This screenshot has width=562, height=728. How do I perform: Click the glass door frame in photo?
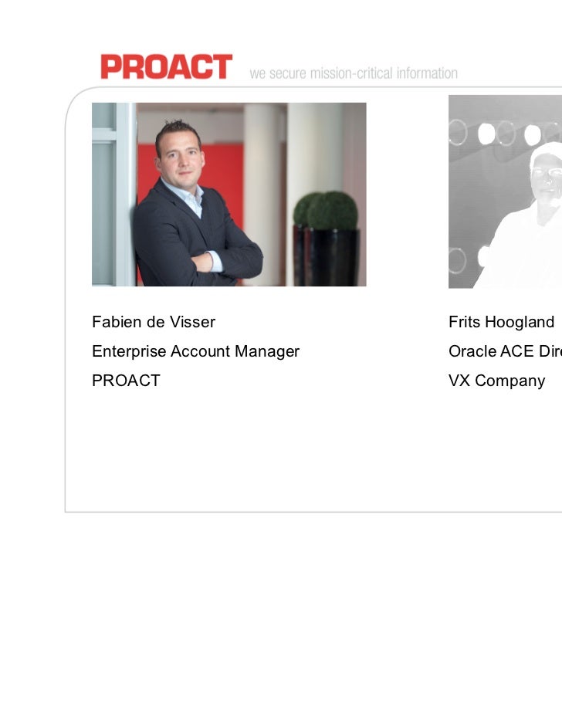113,194
